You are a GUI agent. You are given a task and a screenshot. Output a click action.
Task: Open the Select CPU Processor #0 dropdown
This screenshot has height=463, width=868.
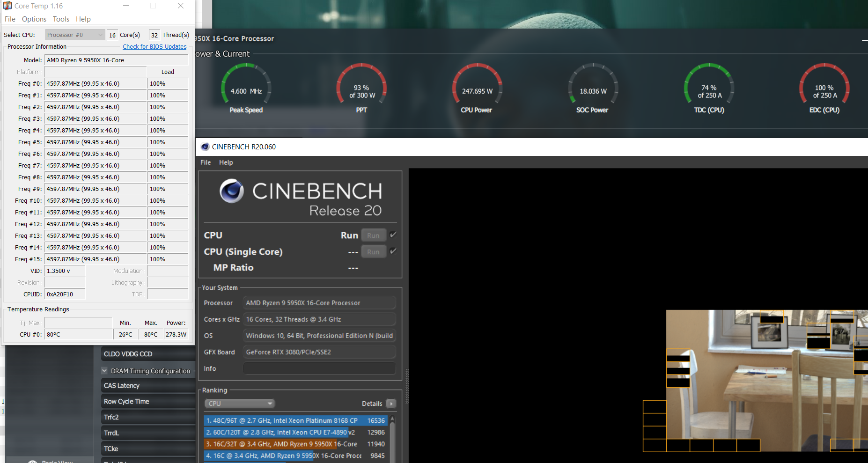click(x=75, y=35)
